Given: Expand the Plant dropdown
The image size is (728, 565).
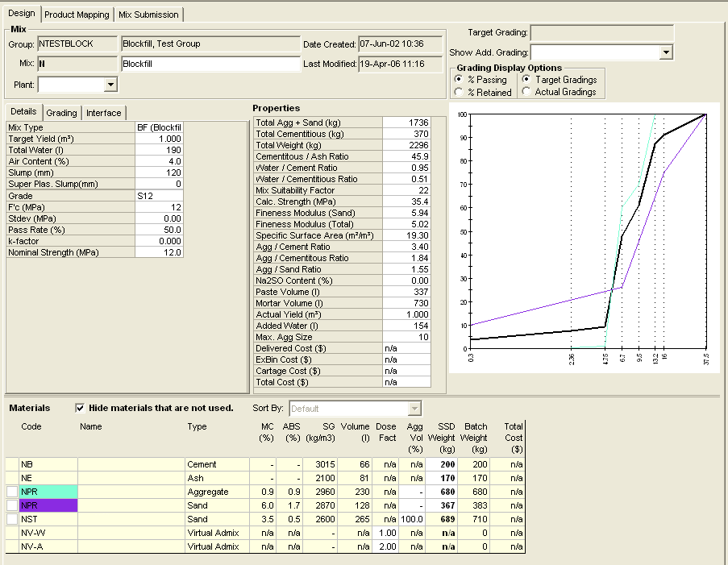Looking at the screenshot, I should point(110,85).
